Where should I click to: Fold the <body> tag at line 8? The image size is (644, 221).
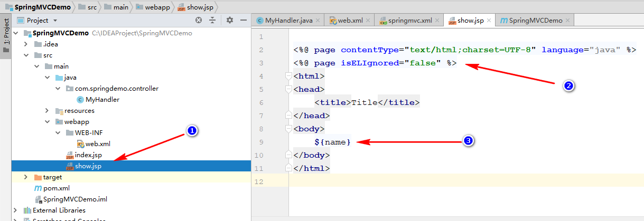[288, 129]
